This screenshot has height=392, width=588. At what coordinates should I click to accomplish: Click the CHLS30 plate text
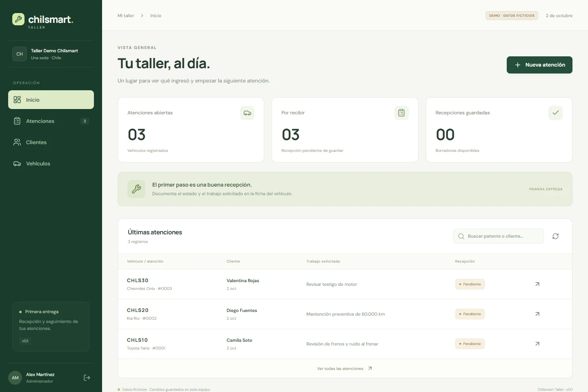coord(138,281)
